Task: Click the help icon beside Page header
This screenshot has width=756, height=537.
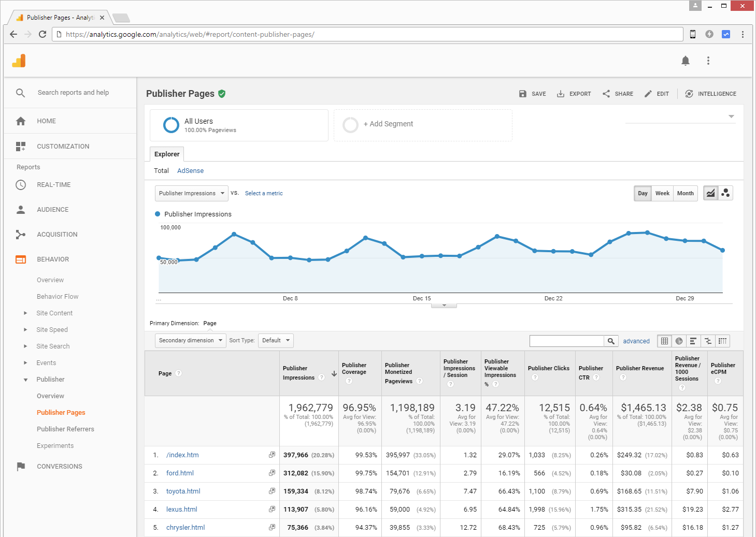Action: click(x=179, y=373)
